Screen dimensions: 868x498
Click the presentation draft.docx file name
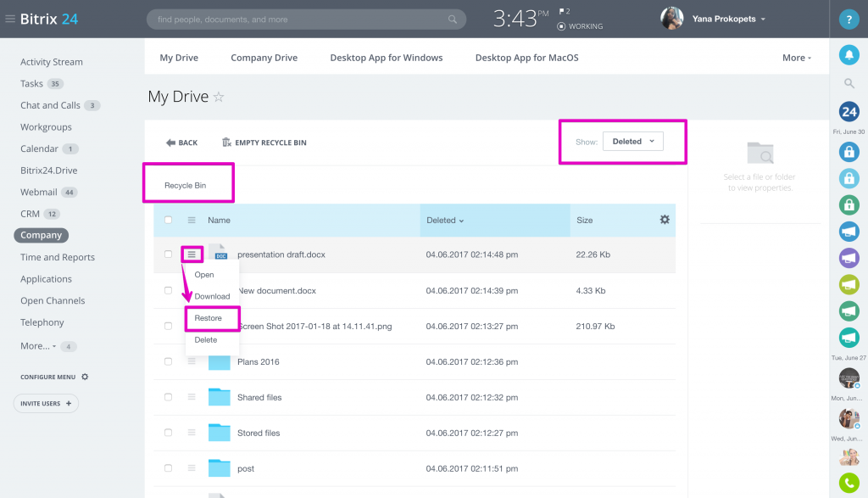(x=281, y=255)
